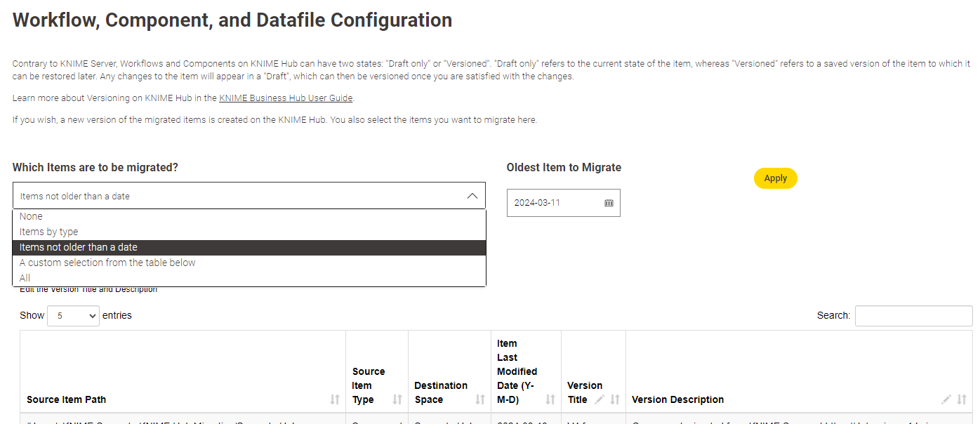The height and width of the screenshot is (424, 980).
Task: Open the KNIME Business Hub User Guide link
Action: pos(286,98)
